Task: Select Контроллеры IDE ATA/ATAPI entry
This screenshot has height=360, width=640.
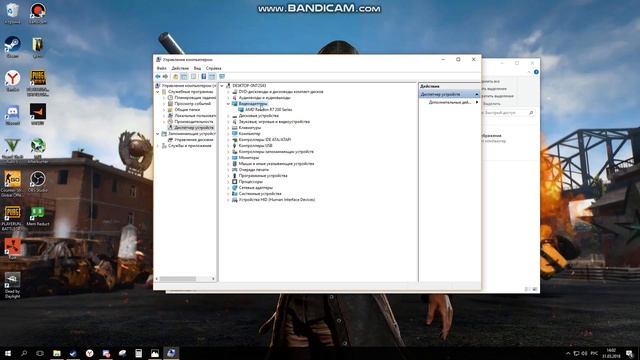Action: 264,140
